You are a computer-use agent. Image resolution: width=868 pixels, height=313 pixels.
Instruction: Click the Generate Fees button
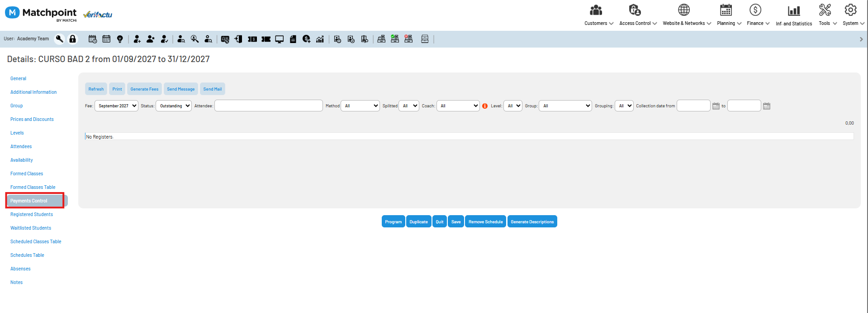point(144,89)
